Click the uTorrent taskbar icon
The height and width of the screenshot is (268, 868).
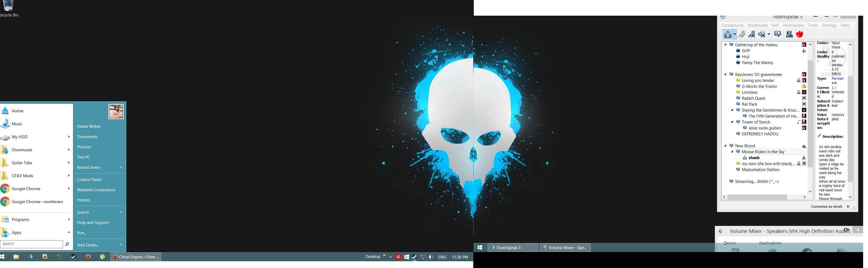(103, 257)
